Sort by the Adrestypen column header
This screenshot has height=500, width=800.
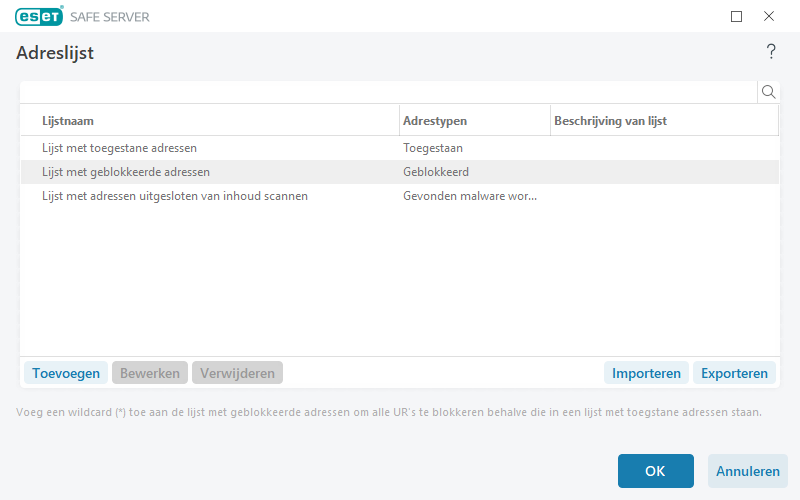(x=475, y=121)
